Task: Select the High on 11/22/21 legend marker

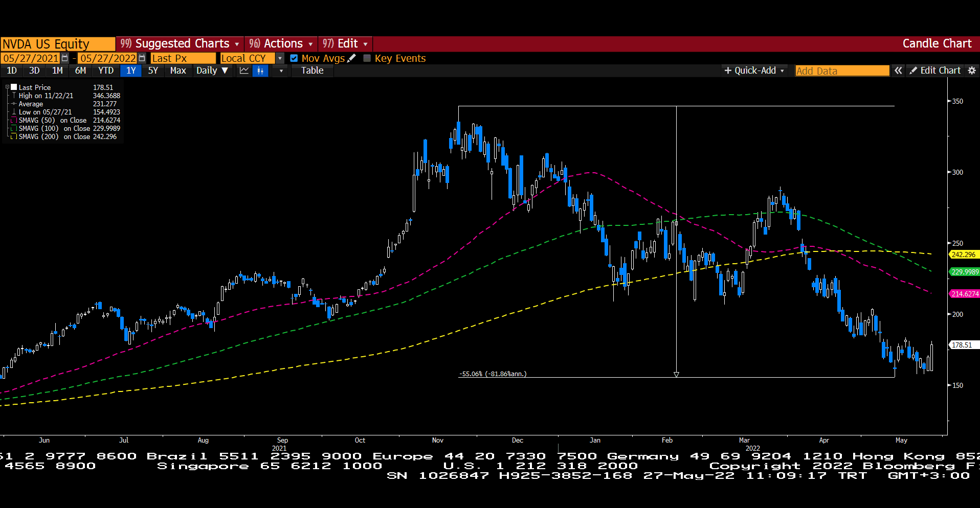Action: coord(14,96)
